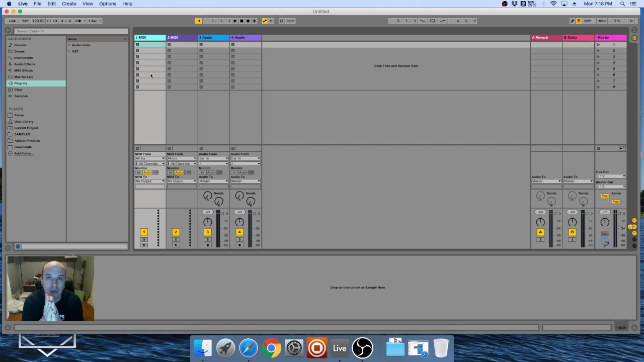Set track 1 monitor to In
The width and height of the screenshot is (644, 362).
[x=139, y=172]
